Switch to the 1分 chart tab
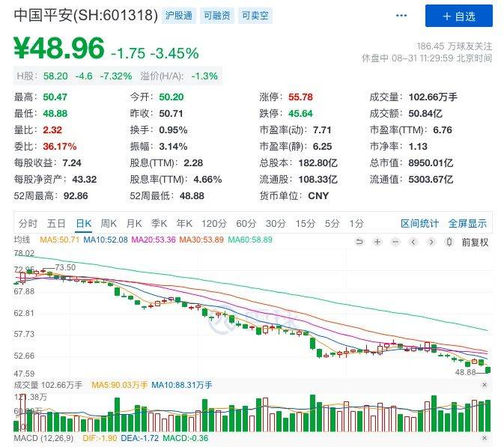 (356, 223)
